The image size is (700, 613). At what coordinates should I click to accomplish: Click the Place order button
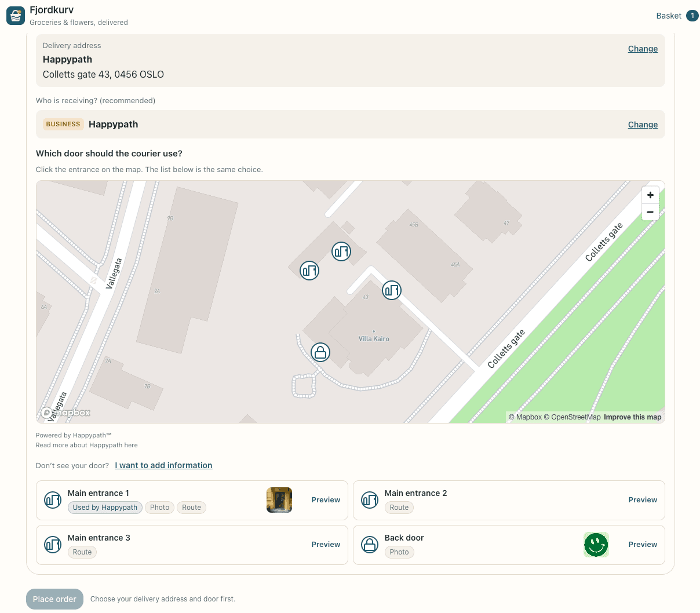pos(54,599)
